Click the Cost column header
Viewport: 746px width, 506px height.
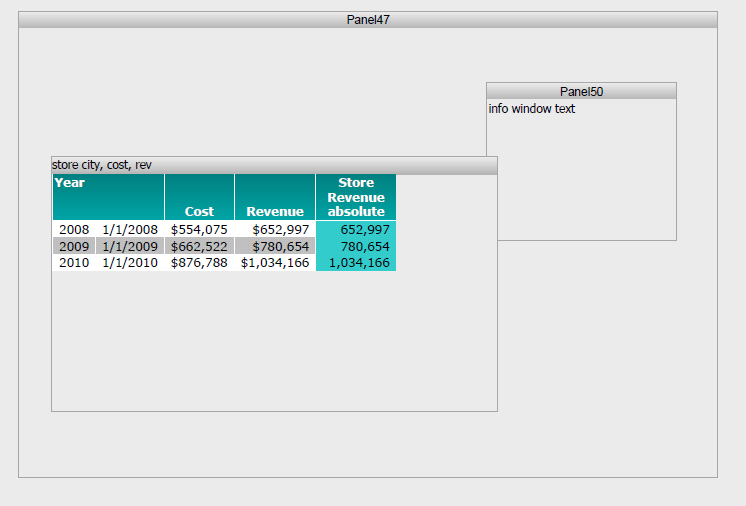pyautogui.click(x=199, y=197)
